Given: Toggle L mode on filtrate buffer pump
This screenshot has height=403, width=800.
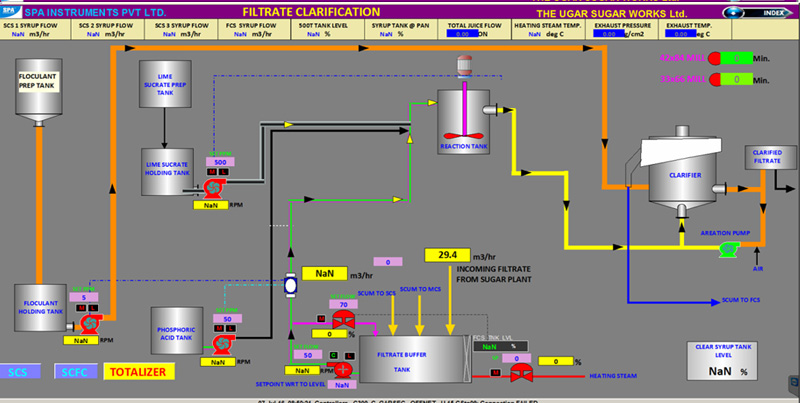Looking at the screenshot, I should 349,356.
